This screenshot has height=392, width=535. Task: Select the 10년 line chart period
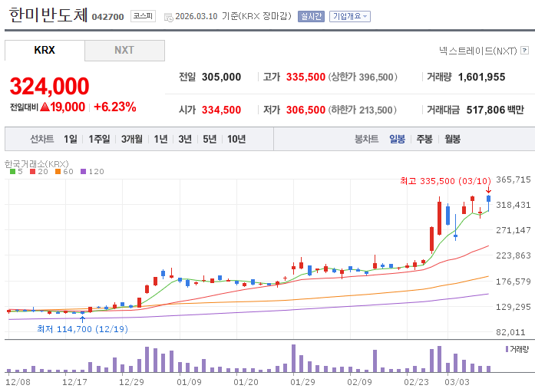tap(236, 139)
